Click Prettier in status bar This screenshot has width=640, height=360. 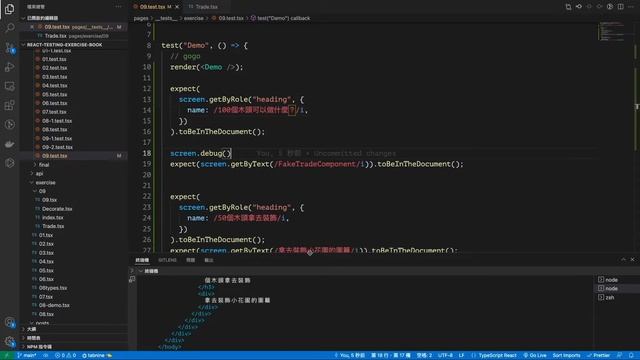[x=598, y=356]
